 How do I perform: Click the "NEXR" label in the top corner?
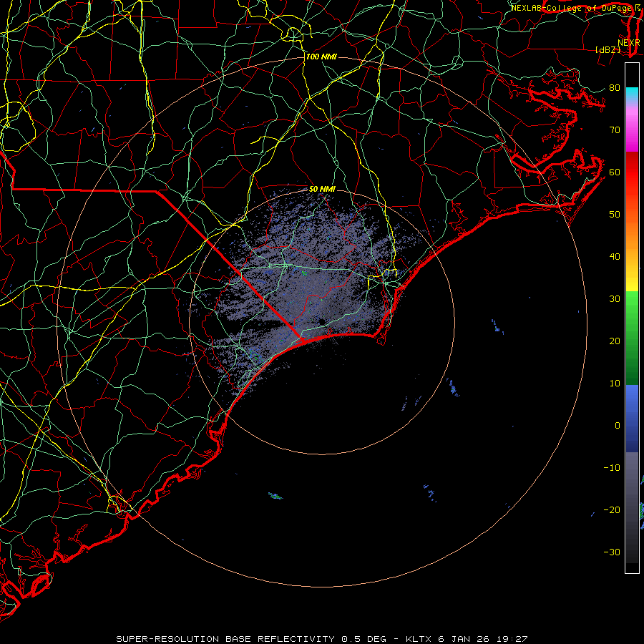[628, 42]
